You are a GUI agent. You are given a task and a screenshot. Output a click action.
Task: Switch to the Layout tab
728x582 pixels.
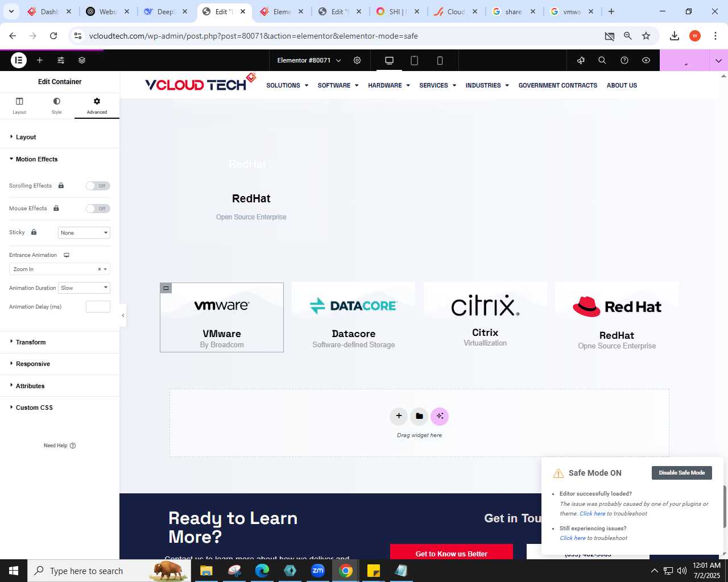[19, 106]
